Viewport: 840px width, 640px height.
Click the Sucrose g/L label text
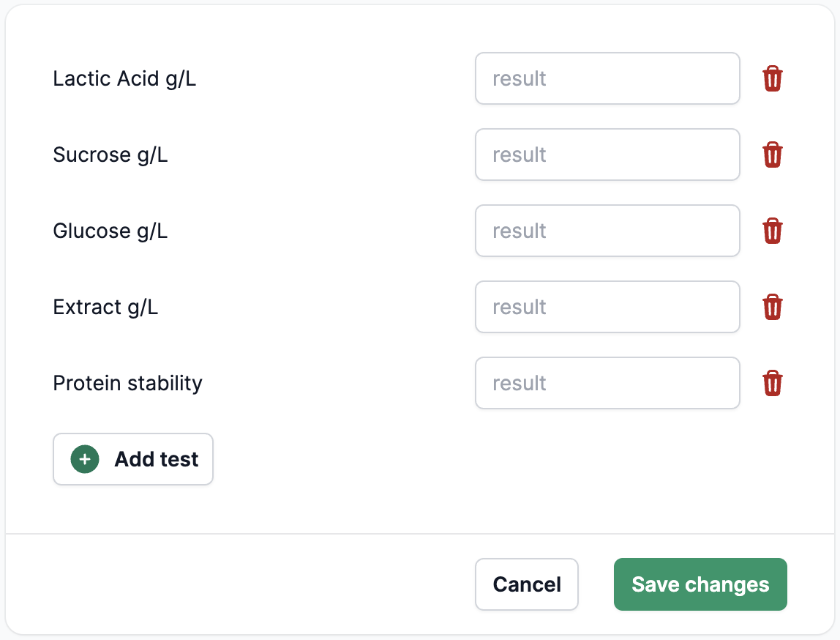(110, 155)
